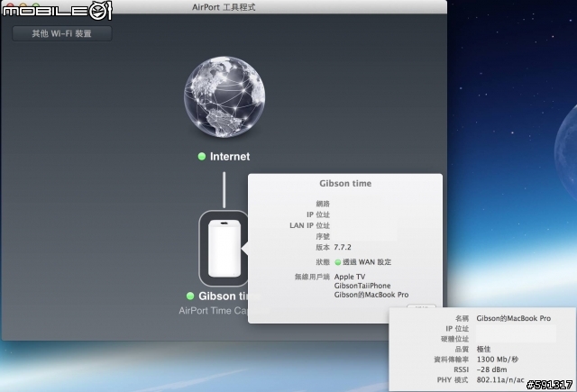Click the 資料傳輸率 label in tooltip
The width and height of the screenshot is (577, 392).
point(451,360)
